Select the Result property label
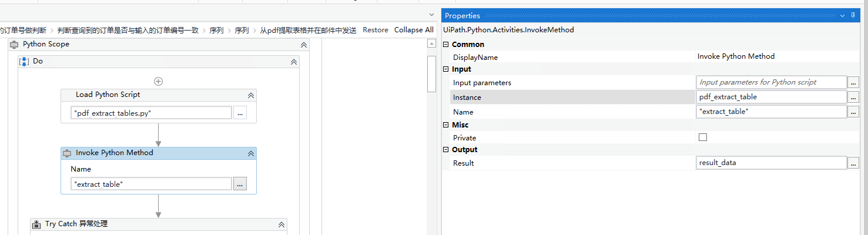The height and width of the screenshot is (235, 868). click(463, 163)
